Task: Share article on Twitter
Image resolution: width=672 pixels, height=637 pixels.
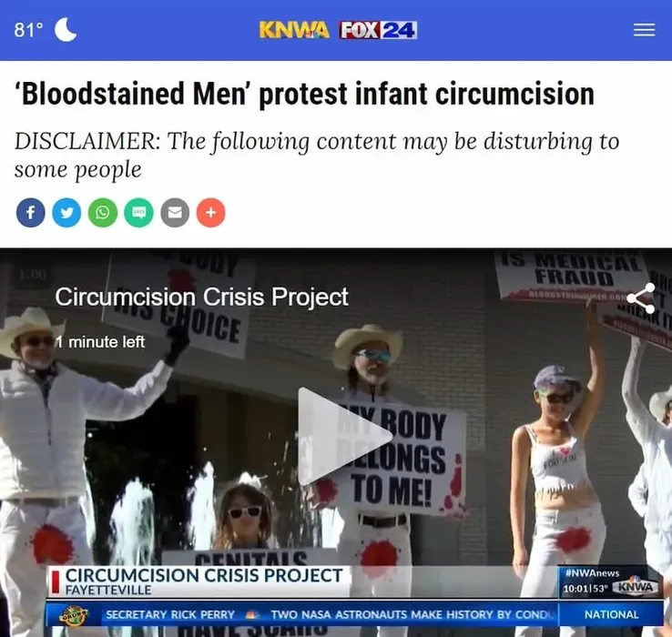Action: coord(66,212)
